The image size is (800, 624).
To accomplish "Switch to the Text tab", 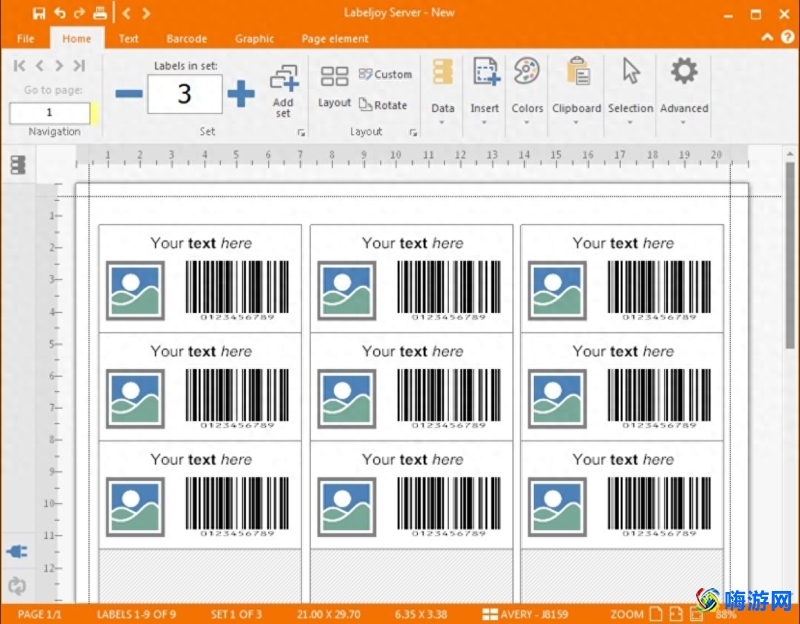I will point(129,39).
